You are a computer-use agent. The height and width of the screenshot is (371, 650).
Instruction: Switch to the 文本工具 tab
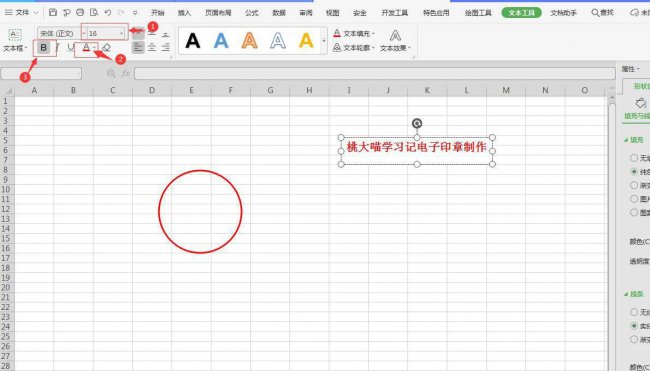(521, 13)
